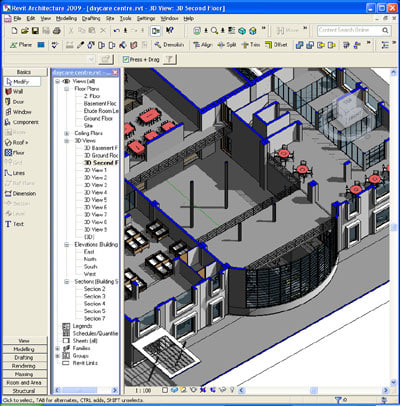Choose the Door tool
This screenshot has height=406, width=400.
click(14, 102)
